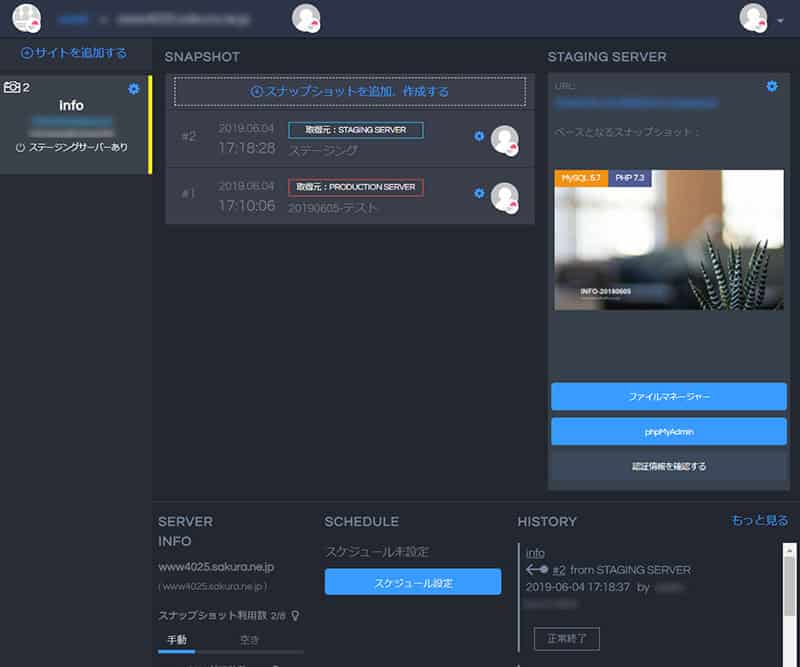Click the staging server settings gear

click(771, 87)
